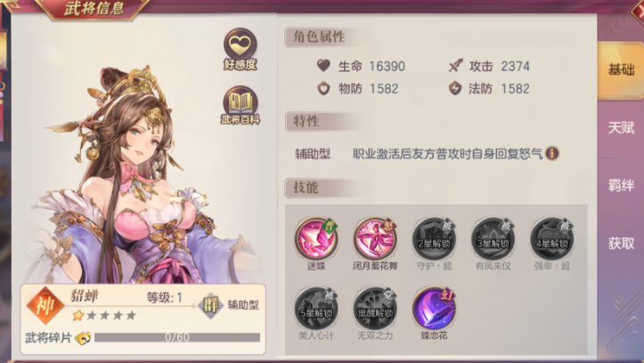Open the 好感度 heart icon

point(240,49)
